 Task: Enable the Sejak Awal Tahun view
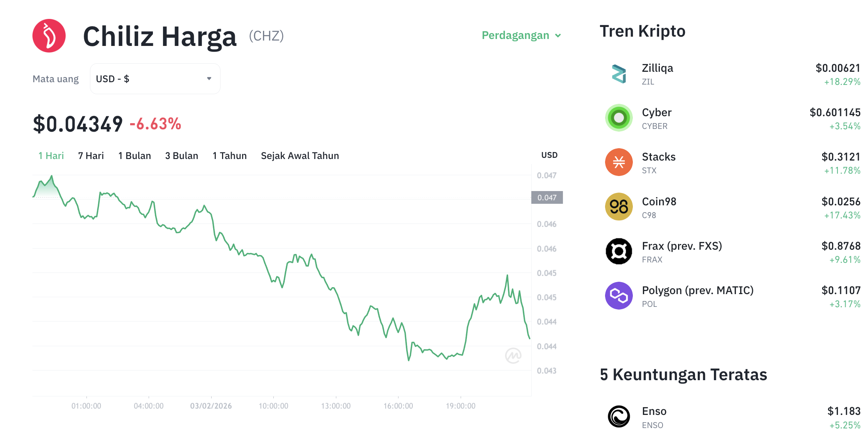point(300,156)
